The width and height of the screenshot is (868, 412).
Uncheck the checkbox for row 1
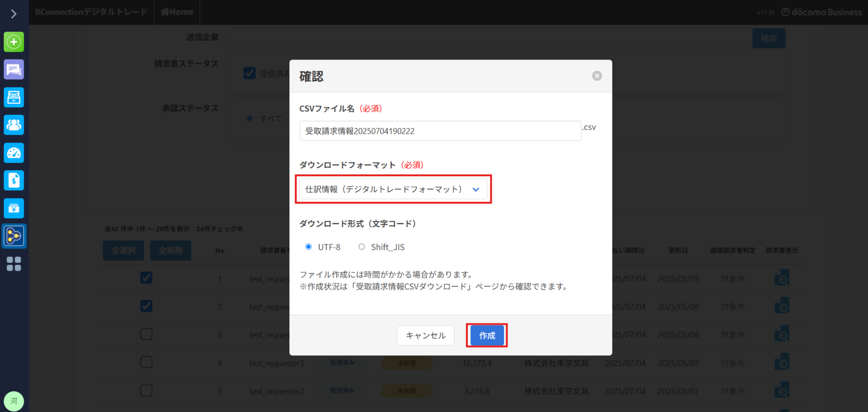[146, 278]
